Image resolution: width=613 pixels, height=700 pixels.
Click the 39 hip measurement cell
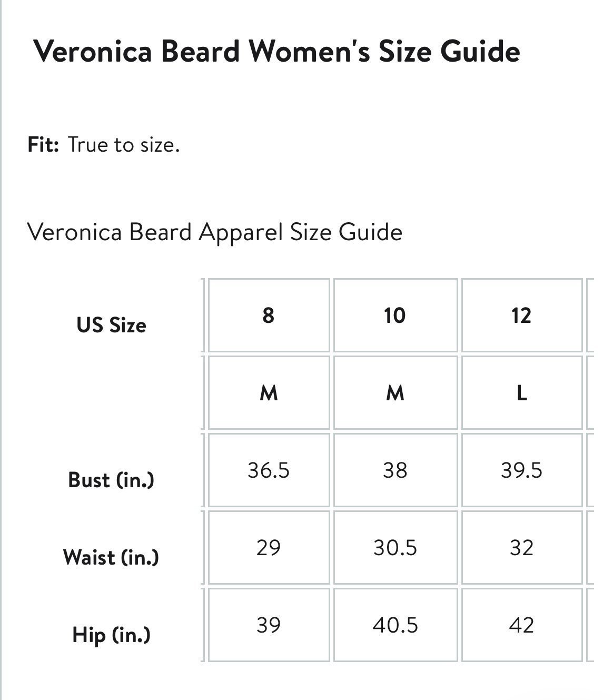click(269, 625)
